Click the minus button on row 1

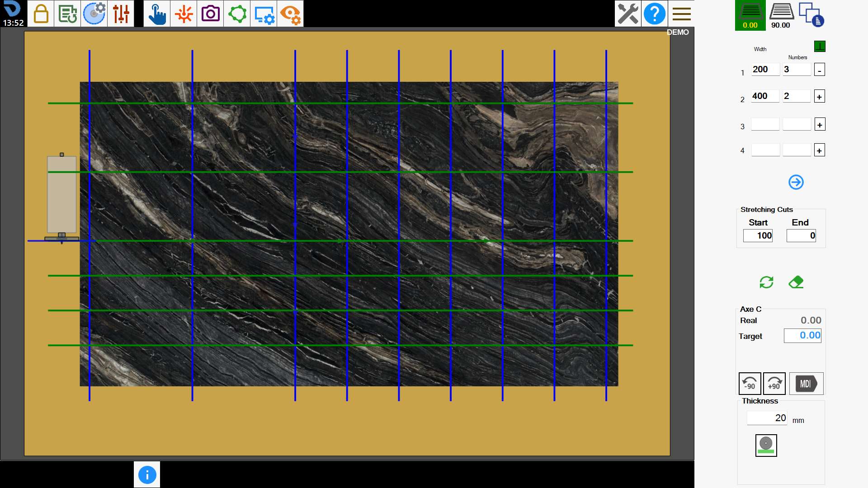coord(820,70)
